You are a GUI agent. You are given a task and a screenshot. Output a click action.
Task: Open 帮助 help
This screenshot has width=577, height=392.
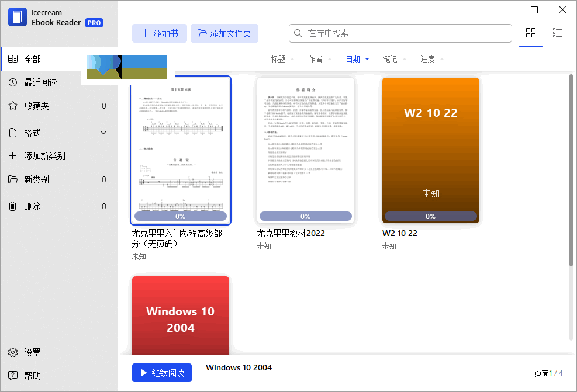point(25,376)
